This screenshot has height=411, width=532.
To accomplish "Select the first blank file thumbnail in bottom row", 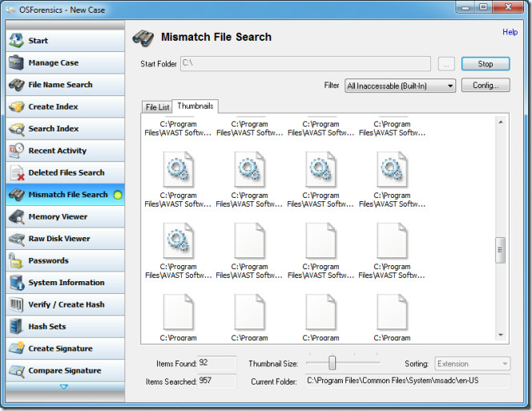I will (178, 312).
